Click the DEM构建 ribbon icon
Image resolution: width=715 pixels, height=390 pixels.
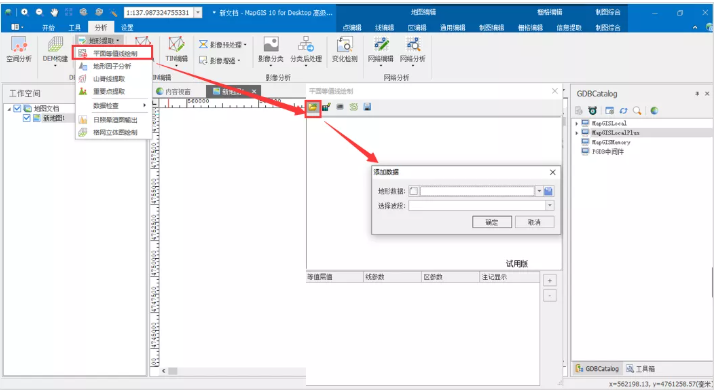click(x=55, y=50)
